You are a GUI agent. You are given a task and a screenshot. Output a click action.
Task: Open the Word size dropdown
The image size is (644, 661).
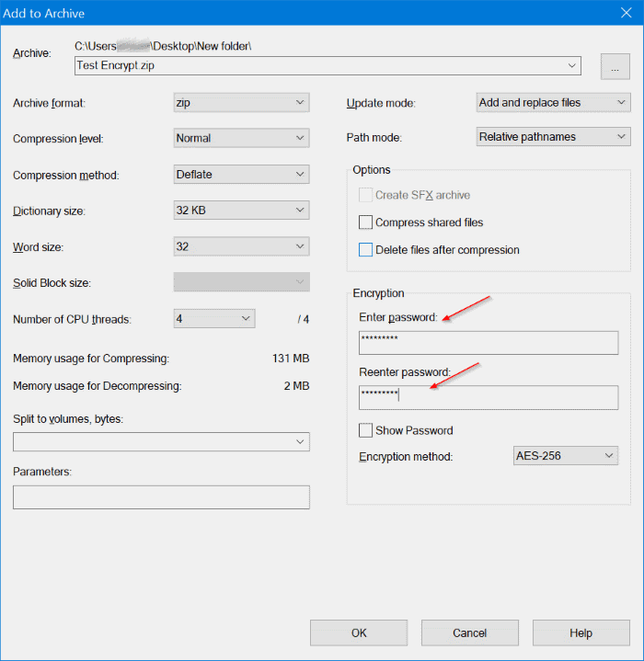point(241,246)
